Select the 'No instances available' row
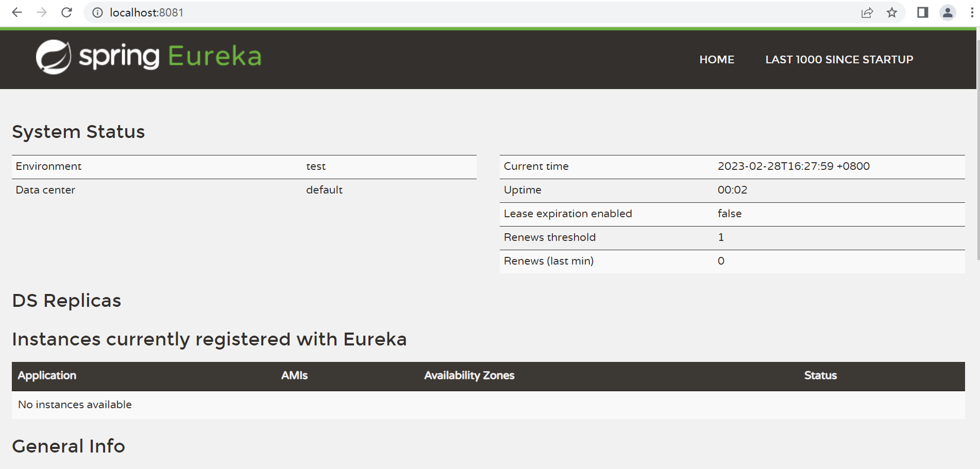This screenshot has width=980, height=469. (488, 405)
